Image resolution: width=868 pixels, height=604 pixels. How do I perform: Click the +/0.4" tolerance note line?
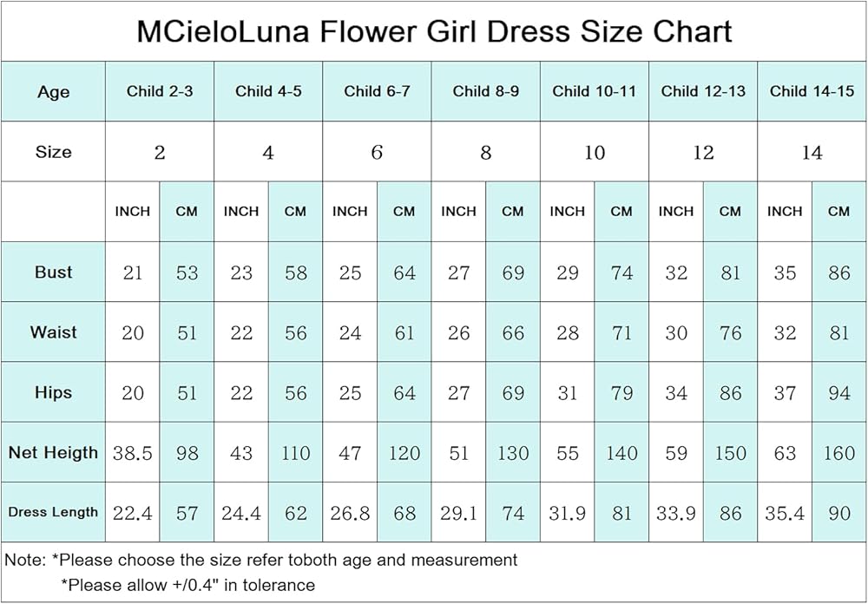pos(187,584)
